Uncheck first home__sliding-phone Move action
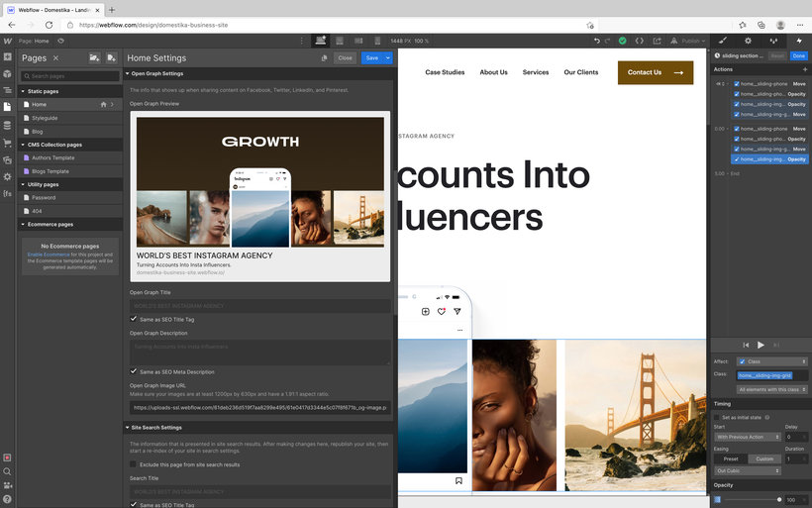 737,84
